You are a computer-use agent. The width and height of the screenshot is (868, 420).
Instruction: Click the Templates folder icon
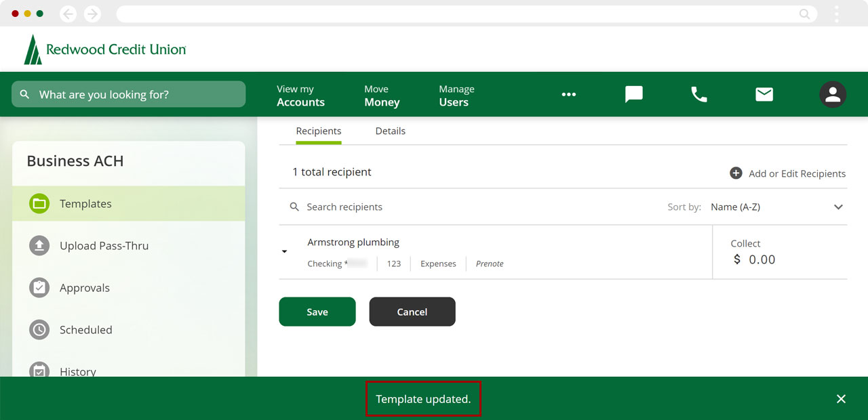tap(39, 204)
